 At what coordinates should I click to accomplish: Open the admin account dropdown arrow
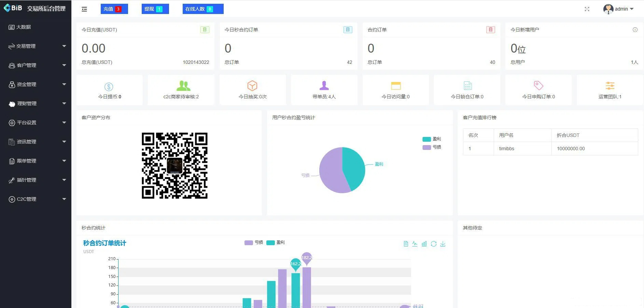[x=632, y=9]
